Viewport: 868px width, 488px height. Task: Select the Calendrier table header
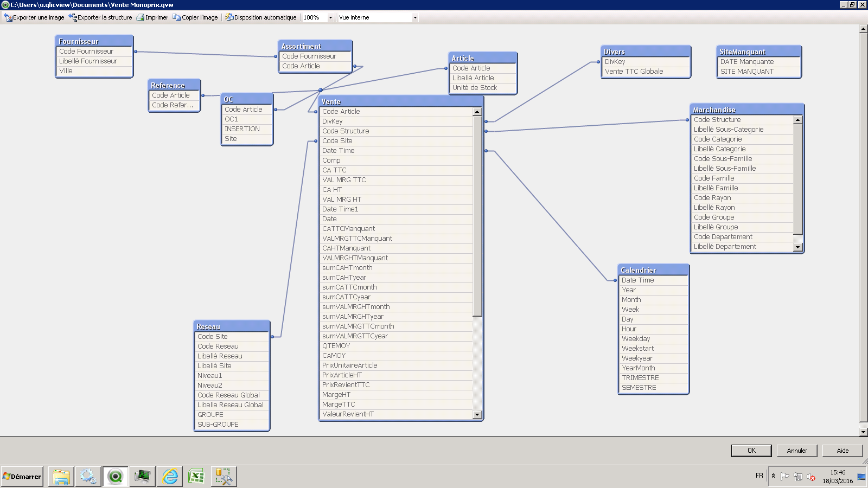point(653,270)
